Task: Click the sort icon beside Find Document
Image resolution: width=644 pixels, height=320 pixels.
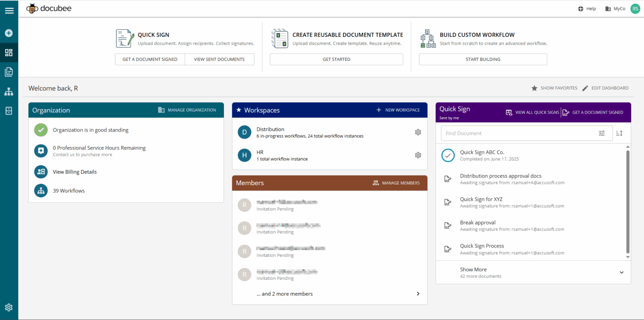Action: point(619,133)
